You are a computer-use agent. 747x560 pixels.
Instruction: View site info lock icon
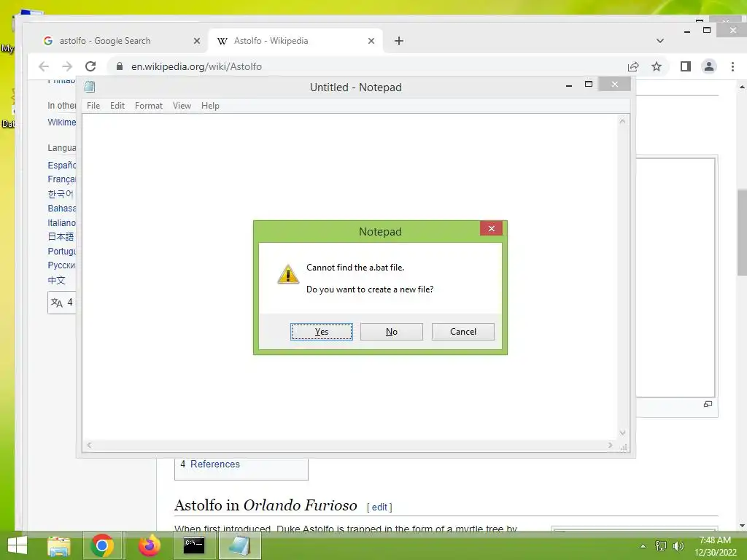tap(120, 66)
